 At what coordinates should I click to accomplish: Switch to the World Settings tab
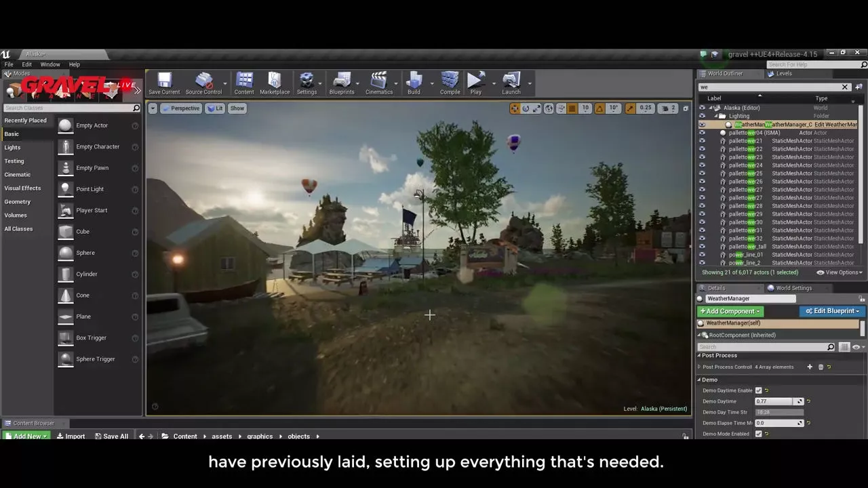793,288
